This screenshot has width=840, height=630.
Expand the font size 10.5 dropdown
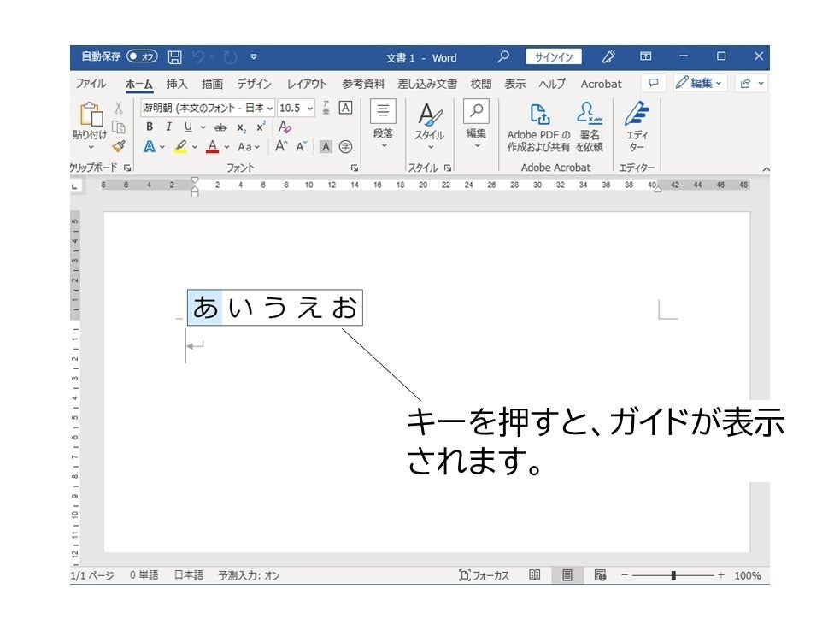pyautogui.click(x=309, y=108)
